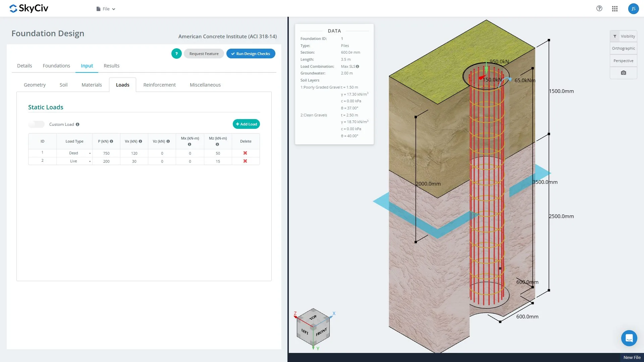This screenshot has height=362, width=644.
Task: Open the chat support bubble
Action: [629, 338]
